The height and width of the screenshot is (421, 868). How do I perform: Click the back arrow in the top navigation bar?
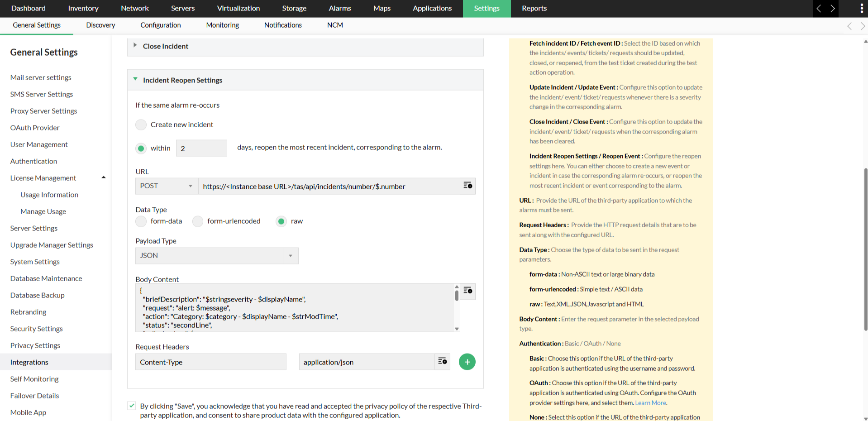(x=819, y=8)
